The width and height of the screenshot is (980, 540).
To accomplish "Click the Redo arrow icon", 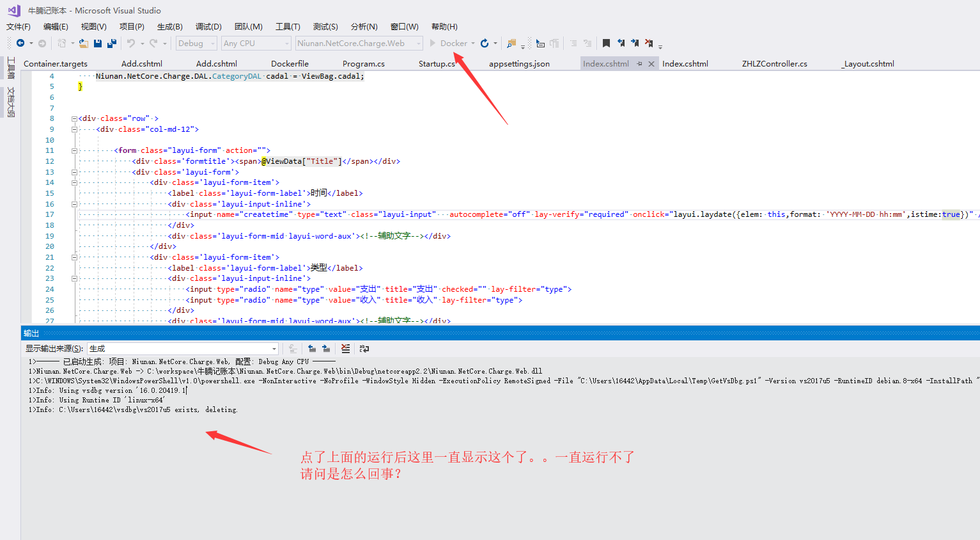I will 153,43.
